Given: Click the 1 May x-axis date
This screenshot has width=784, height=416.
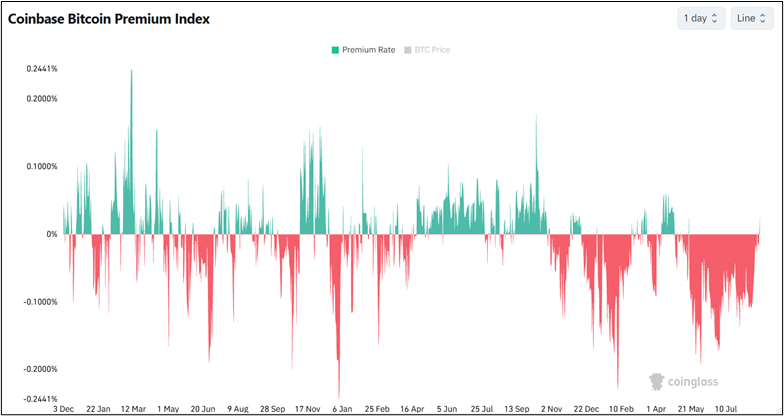Looking at the screenshot, I should point(168,408).
